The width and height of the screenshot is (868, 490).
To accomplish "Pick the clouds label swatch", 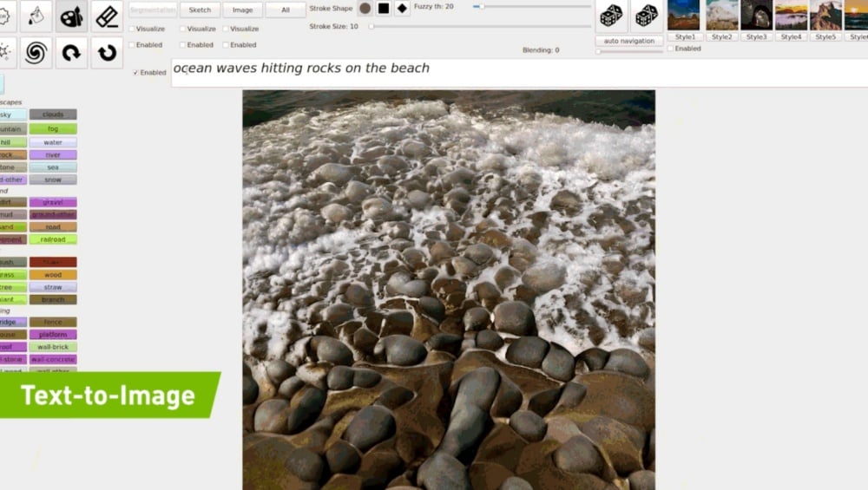I will (53, 114).
